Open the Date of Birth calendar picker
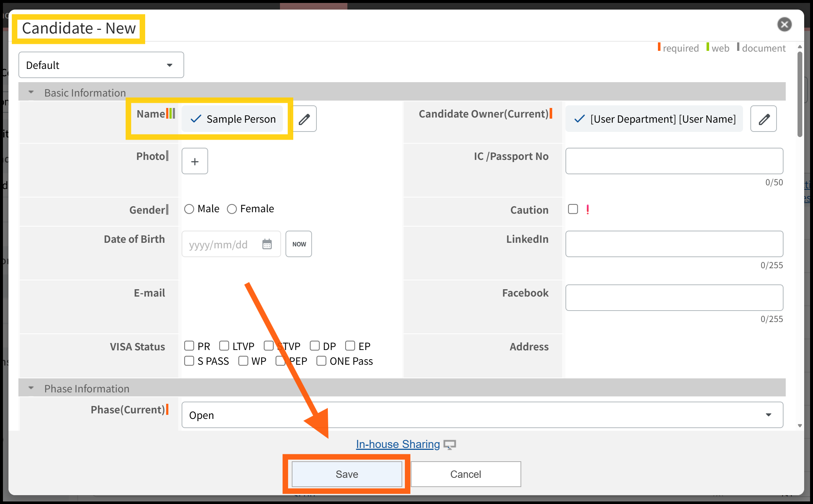This screenshot has height=504, width=813. [x=267, y=244]
